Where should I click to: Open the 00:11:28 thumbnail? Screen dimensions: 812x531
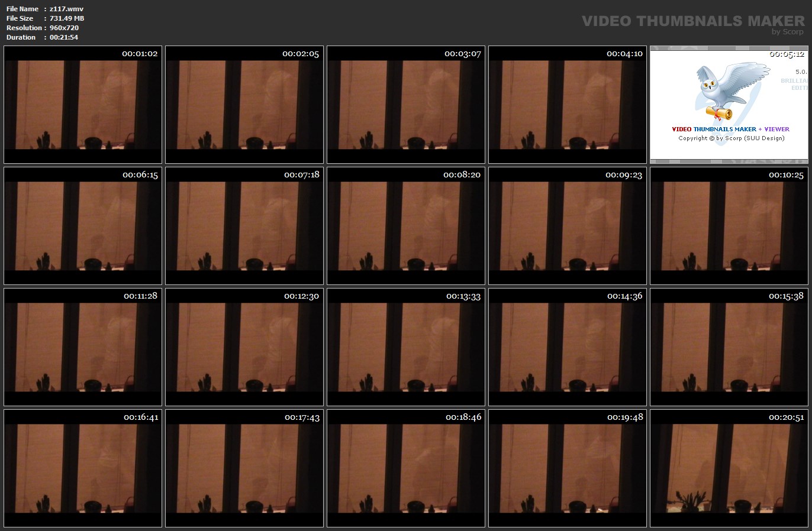(83, 347)
